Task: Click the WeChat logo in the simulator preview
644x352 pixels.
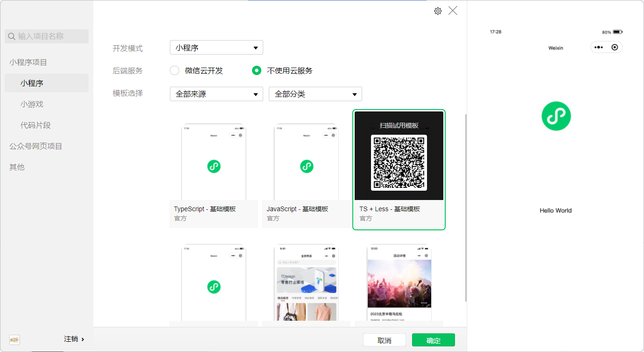Action: 555,116
